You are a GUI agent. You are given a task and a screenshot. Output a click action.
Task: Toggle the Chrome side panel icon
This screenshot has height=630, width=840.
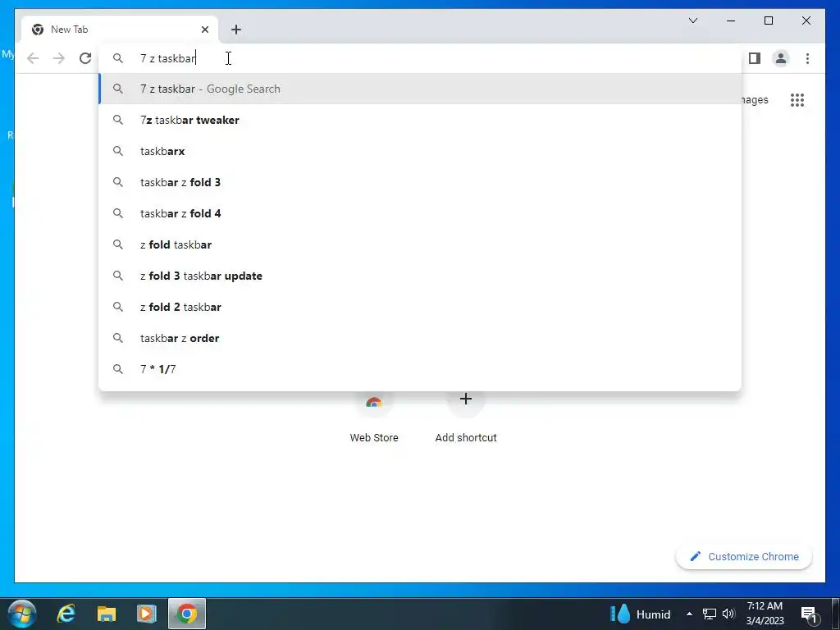[755, 58]
